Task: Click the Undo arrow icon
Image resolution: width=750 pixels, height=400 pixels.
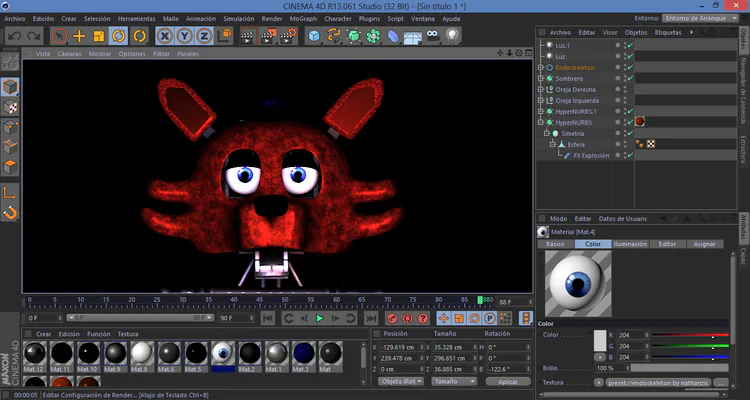Action: [14, 36]
